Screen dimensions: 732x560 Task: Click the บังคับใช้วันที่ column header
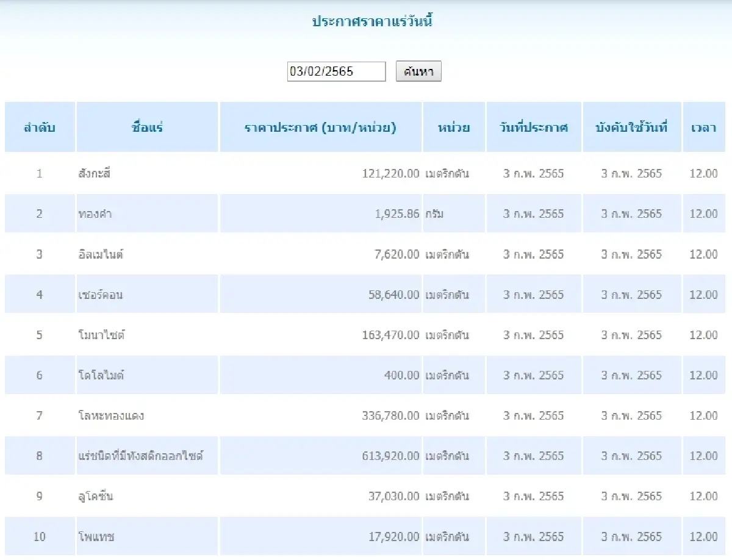point(631,127)
